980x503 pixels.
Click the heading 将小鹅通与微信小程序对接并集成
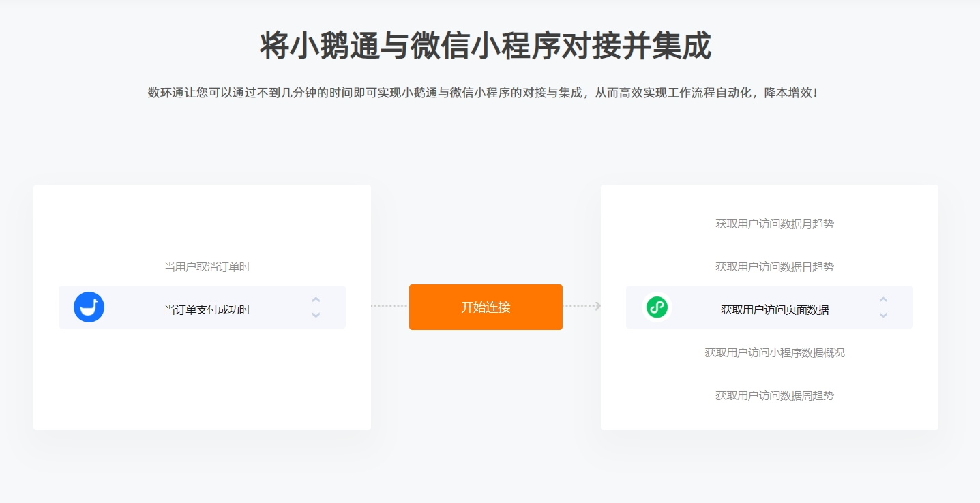[x=486, y=46]
